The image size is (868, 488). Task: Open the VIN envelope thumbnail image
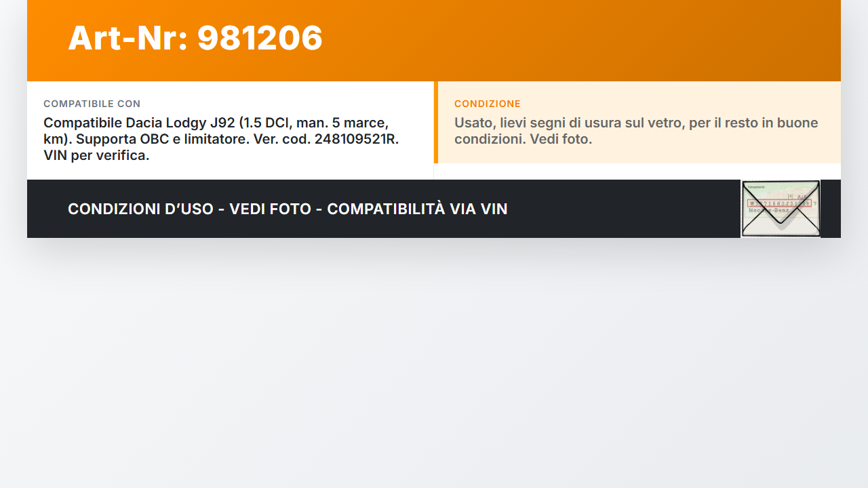[x=781, y=209]
